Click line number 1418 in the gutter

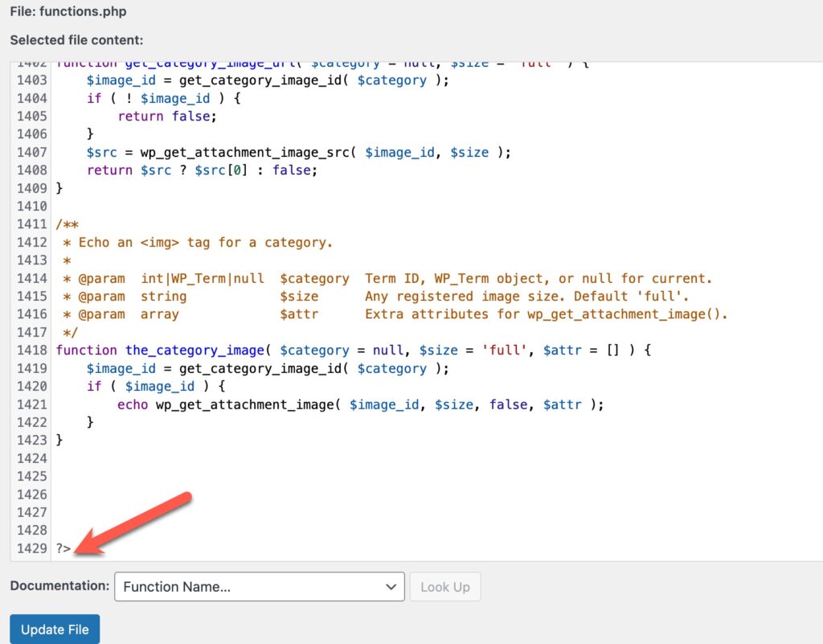[31, 350]
